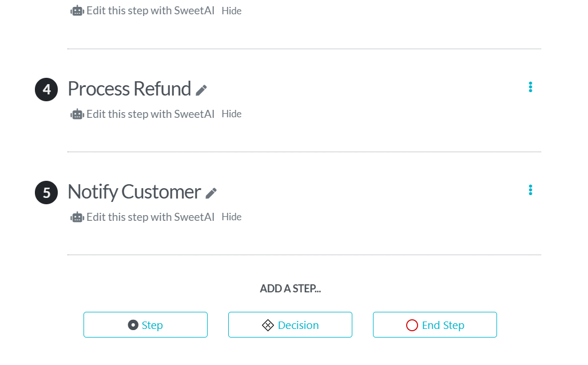Edit the Process Refund step with SweetAI
This screenshot has width=588, height=365.
click(x=150, y=114)
